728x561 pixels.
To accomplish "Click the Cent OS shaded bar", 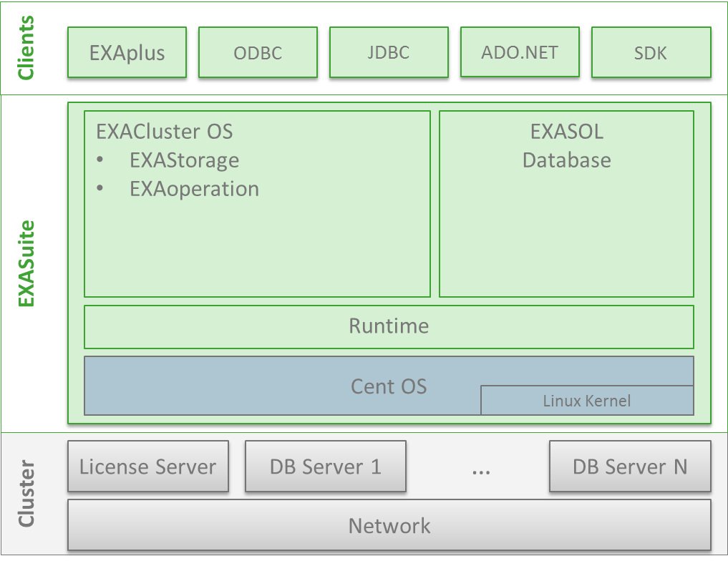I will tap(389, 386).
